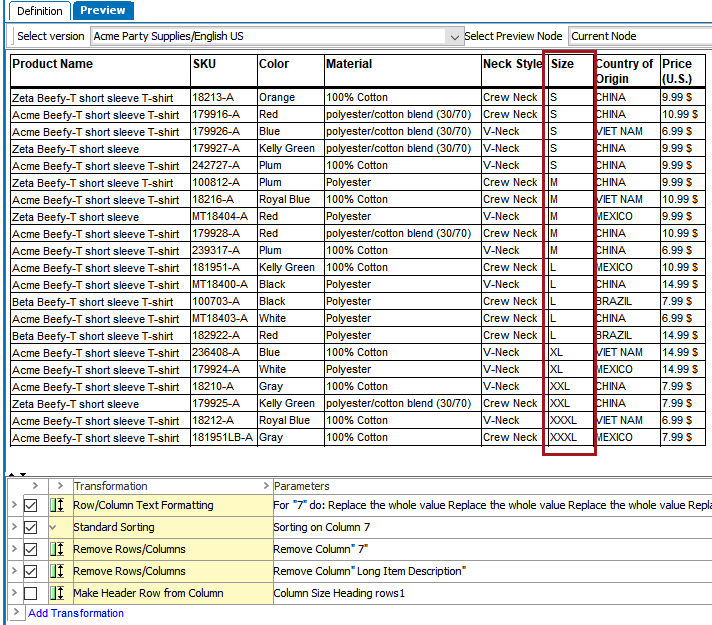Click the Make Header Row transformation icon
Screen dimensions: 712x625
56,593
